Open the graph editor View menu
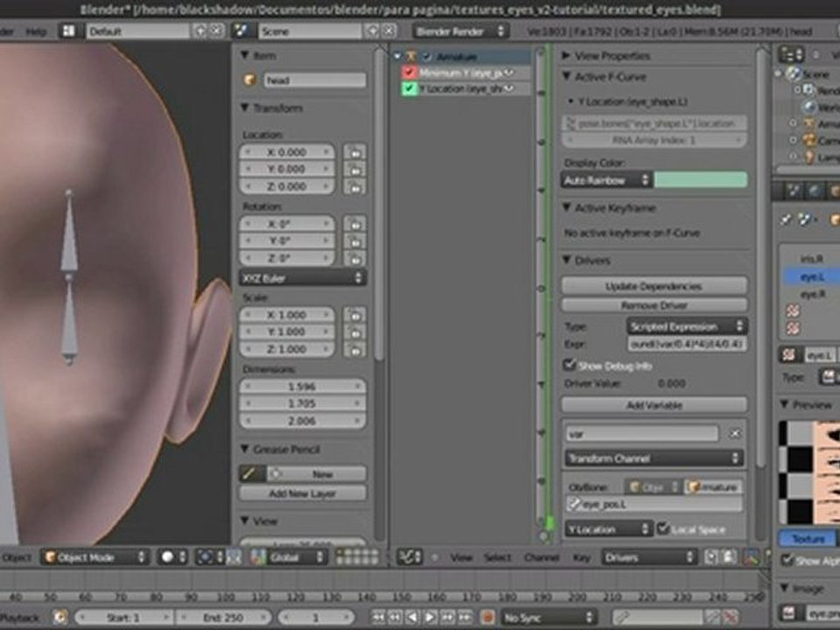Screen dimensions: 840x630 461,557
